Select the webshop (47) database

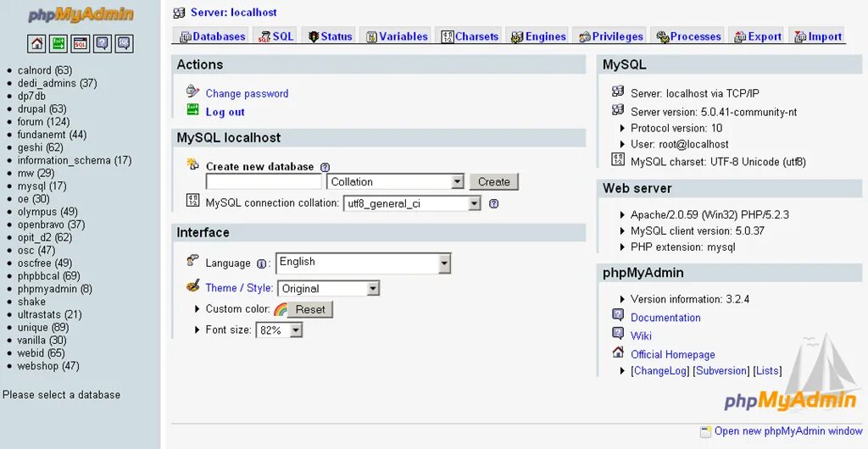click(48, 366)
